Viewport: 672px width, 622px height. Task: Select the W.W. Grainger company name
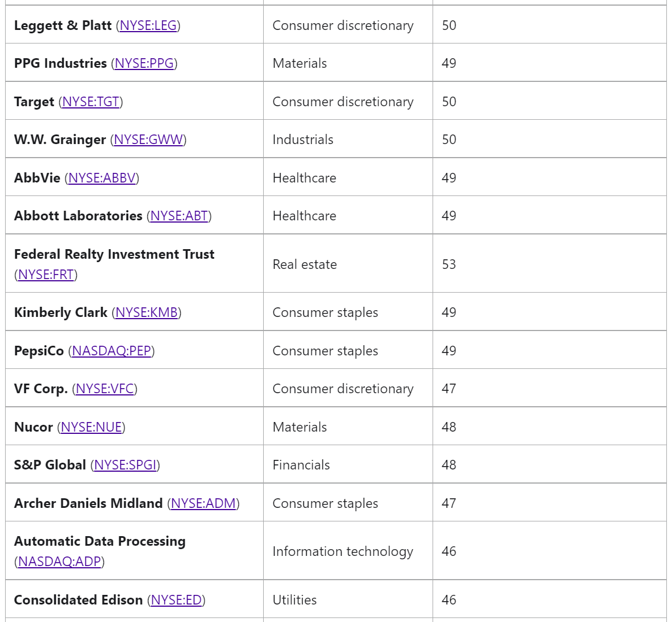[x=60, y=140]
